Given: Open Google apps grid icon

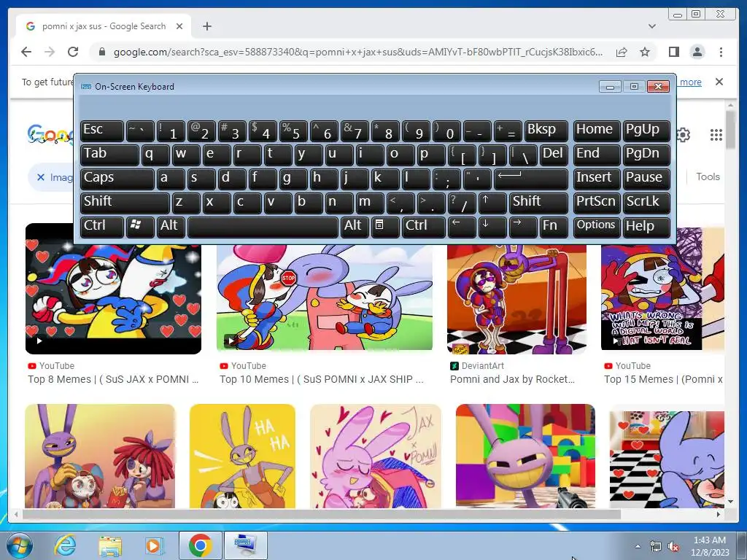Looking at the screenshot, I should [716, 135].
